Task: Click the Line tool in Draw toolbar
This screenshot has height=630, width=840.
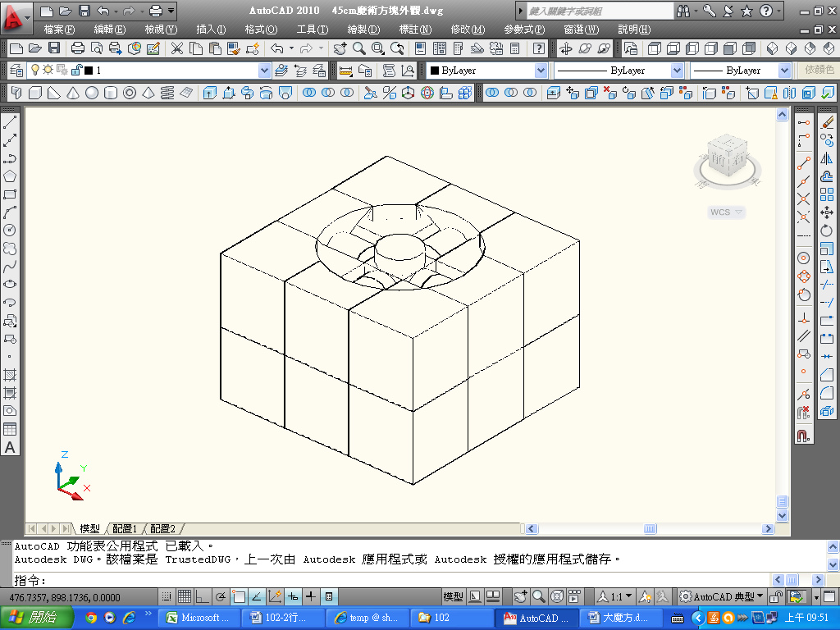Action: tap(10, 122)
